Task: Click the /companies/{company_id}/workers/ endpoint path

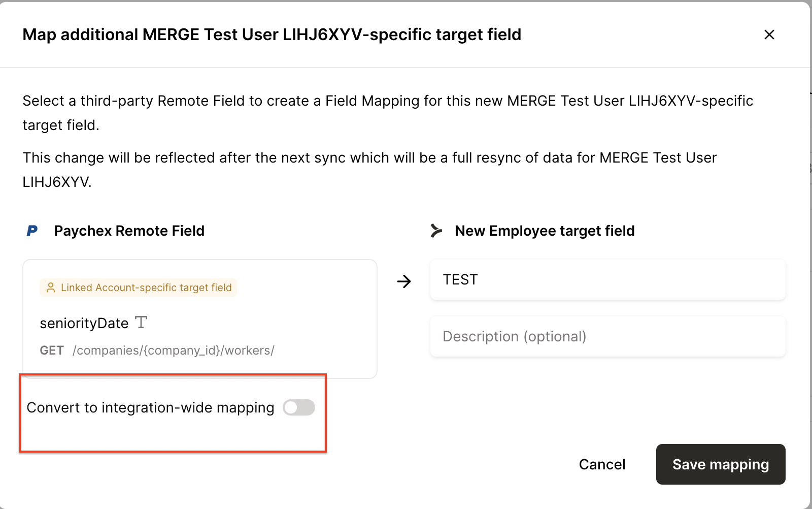Action: tap(174, 351)
